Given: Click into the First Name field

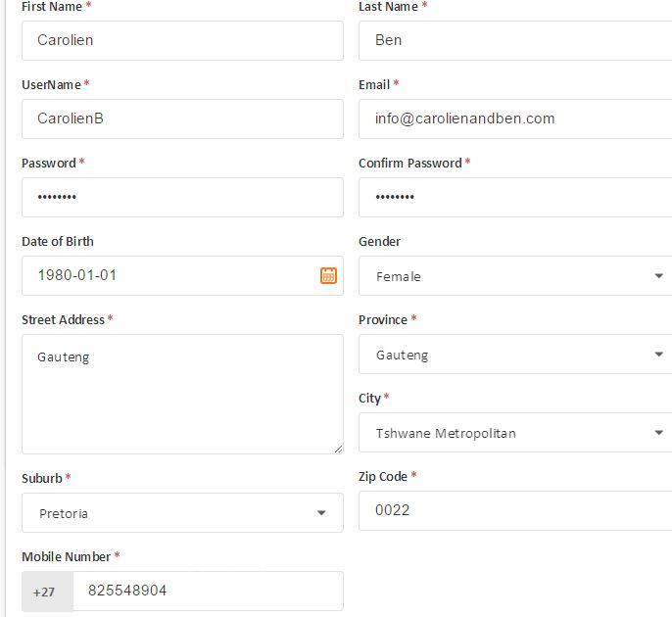Looking at the screenshot, I should [182, 40].
